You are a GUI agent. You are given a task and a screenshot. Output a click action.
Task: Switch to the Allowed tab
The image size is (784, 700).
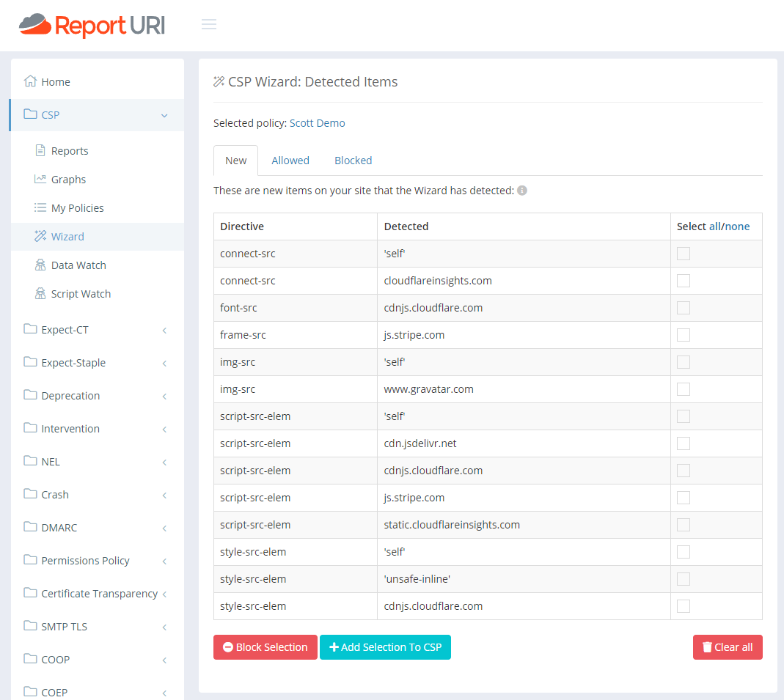click(x=290, y=161)
